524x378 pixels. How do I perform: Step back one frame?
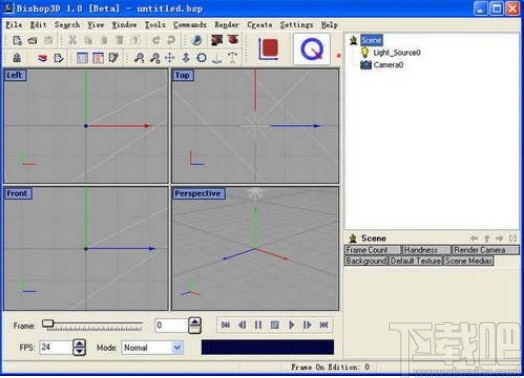tap(242, 325)
